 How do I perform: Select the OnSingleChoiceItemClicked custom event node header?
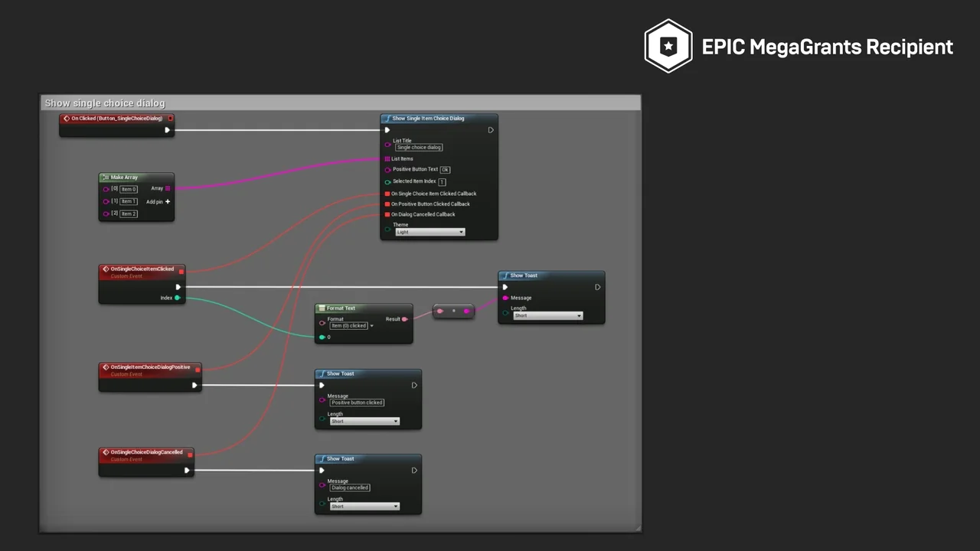(142, 269)
